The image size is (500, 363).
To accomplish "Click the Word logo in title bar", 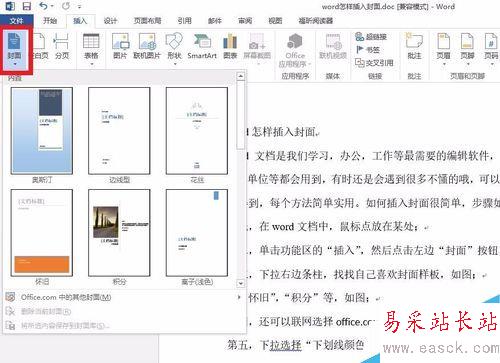I will 10,6.
